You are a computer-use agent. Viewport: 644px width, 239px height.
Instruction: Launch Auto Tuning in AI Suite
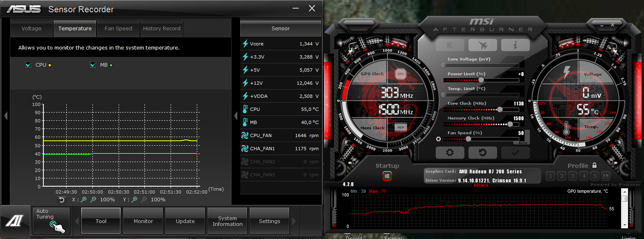tap(52, 221)
